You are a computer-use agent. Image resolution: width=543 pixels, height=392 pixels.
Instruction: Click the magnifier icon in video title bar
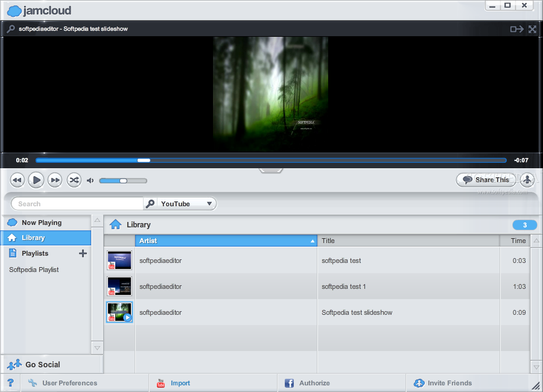click(x=11, y=29)
